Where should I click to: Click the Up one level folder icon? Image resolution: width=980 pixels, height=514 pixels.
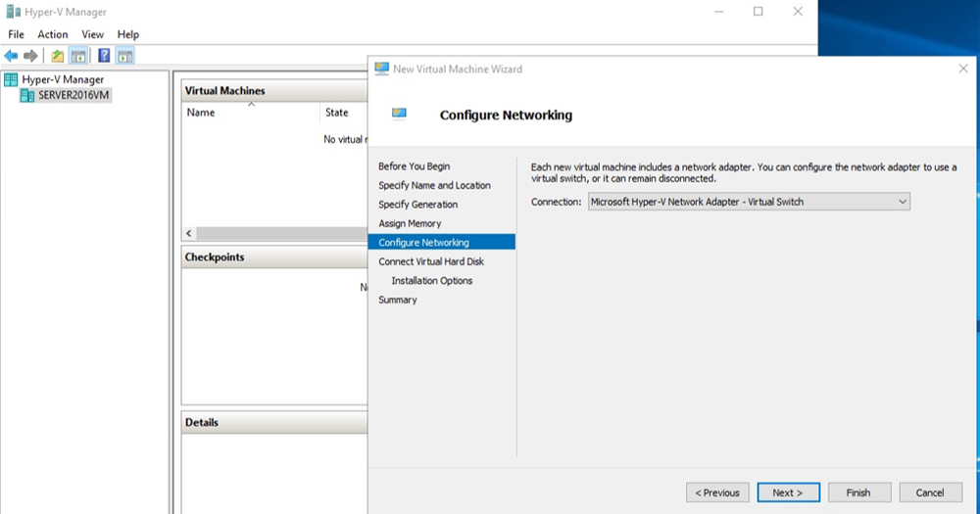pos(58,56)
